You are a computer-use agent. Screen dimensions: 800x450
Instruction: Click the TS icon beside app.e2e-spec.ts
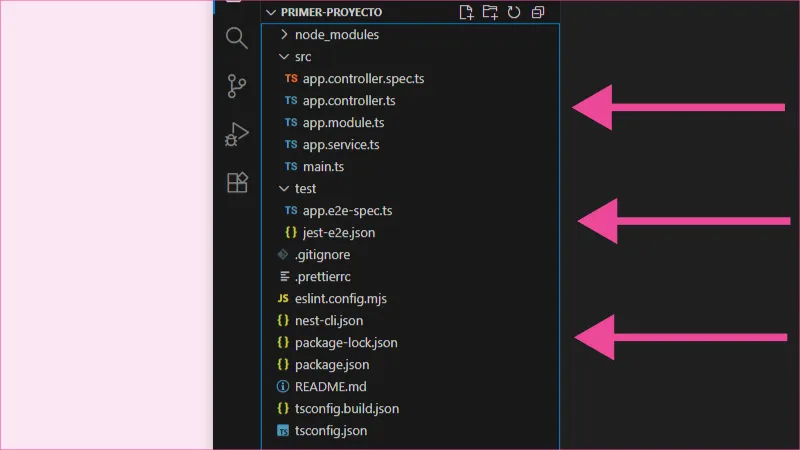click(291, 210)
